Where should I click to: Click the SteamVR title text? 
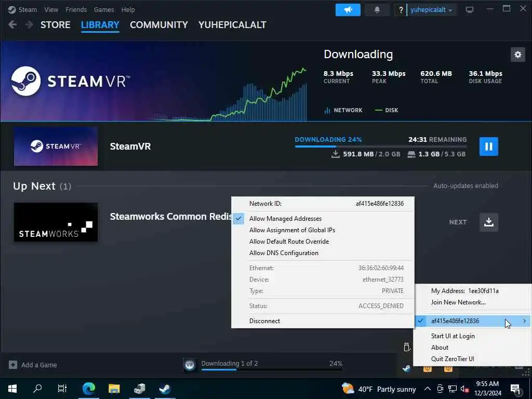click(x=130, y=146)
